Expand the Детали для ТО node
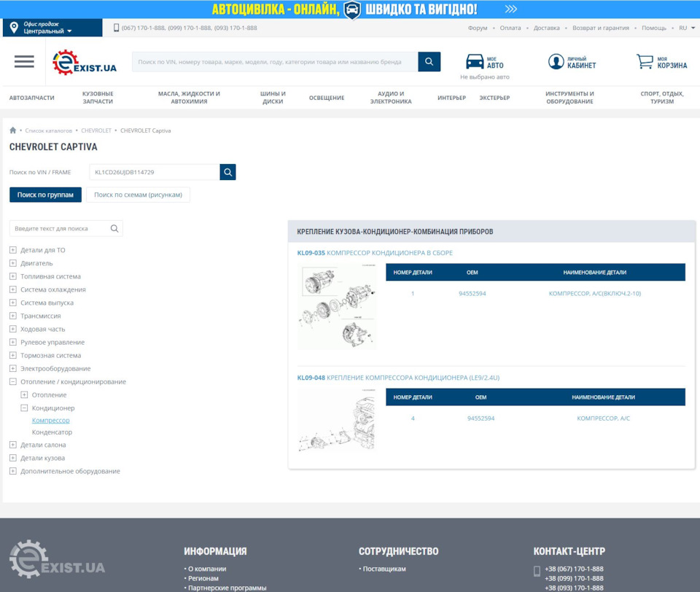Image resolution: width=700 pixels, height=592 pixels. (13, 250)
